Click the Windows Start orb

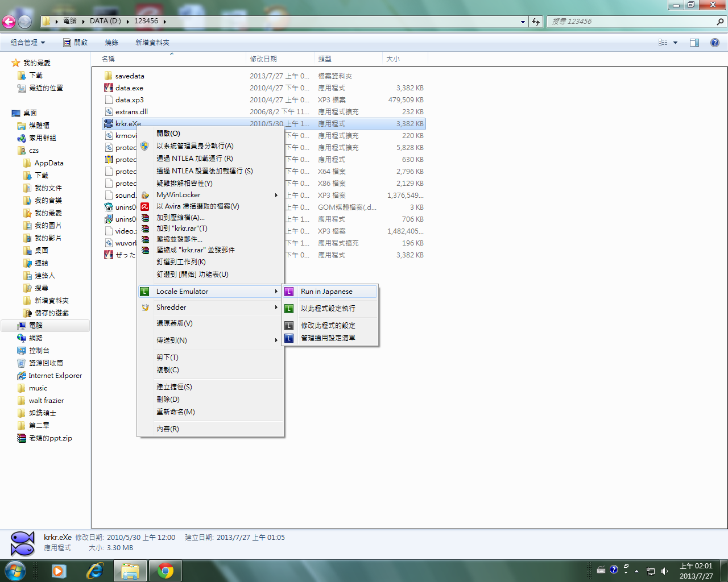click(15, 571)
